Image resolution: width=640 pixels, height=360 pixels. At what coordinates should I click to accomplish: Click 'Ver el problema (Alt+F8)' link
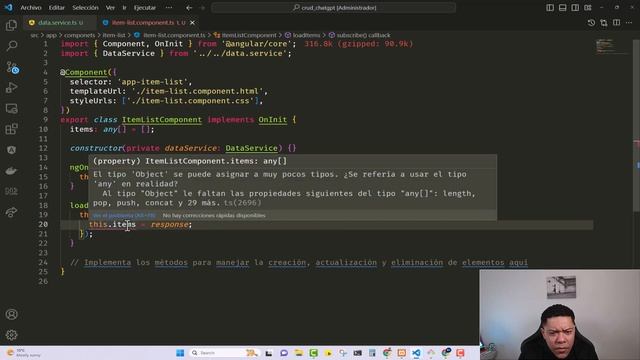[x=124, y=215]
